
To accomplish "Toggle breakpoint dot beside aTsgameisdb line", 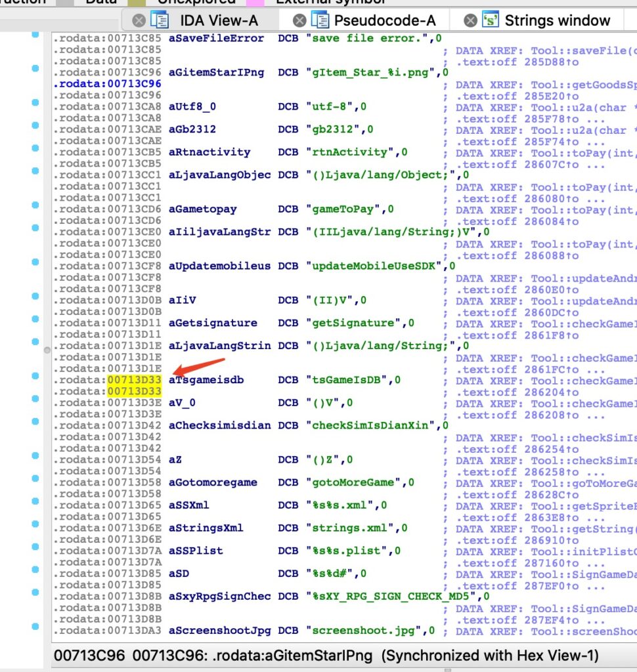I will [35, 380].
